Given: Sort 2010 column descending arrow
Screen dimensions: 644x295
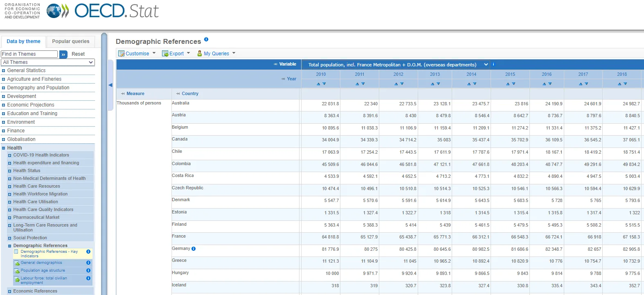Looking at the screenshot, I should point(324,84).
